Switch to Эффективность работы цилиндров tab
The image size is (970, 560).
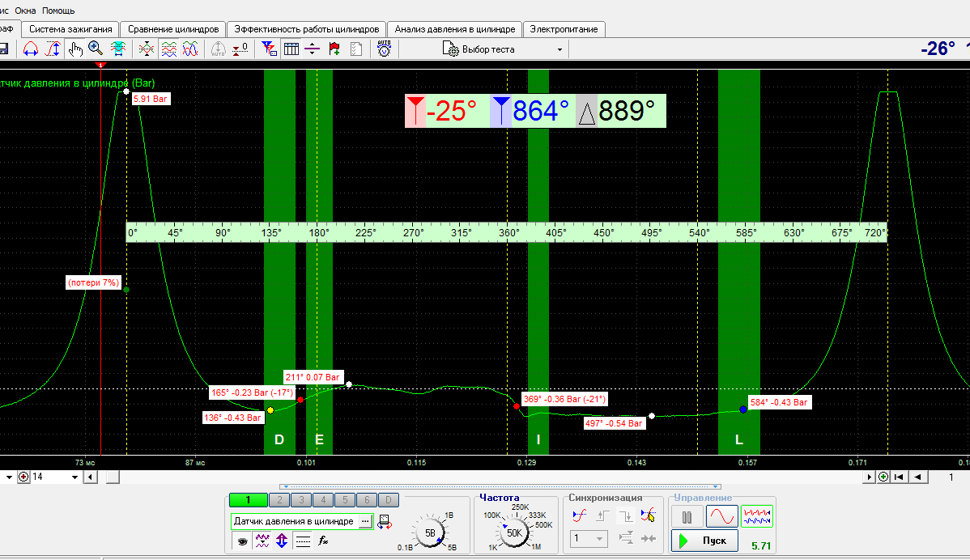[x=306, y=29]
